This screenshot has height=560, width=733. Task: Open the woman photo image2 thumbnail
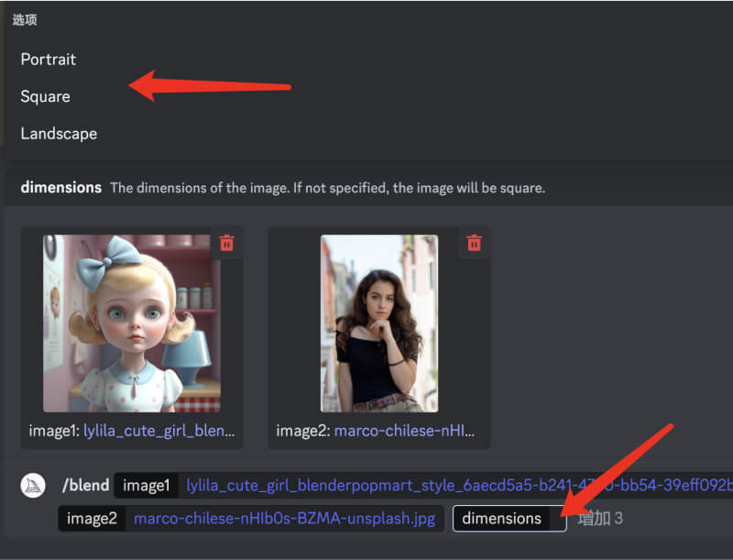point(378,323)
